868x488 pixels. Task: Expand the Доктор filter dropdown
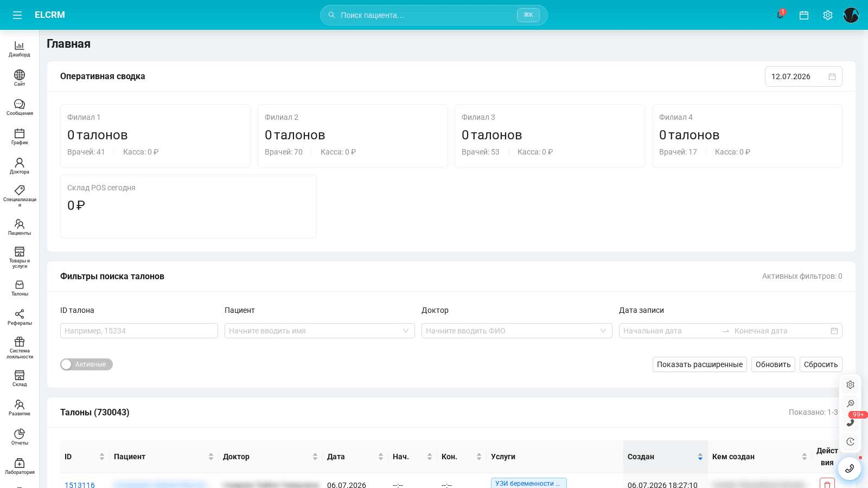(x=516, y=331)
